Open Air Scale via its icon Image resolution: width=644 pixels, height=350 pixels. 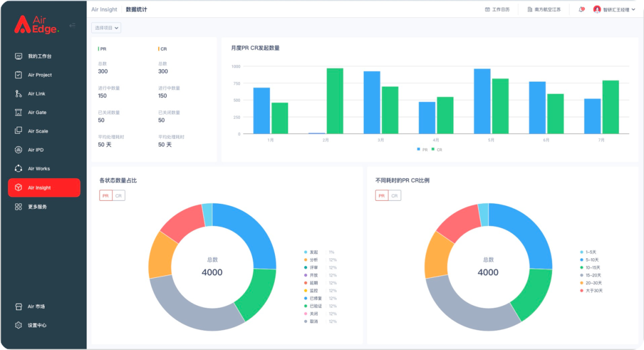pyautogui.click(x=18, y=131)
